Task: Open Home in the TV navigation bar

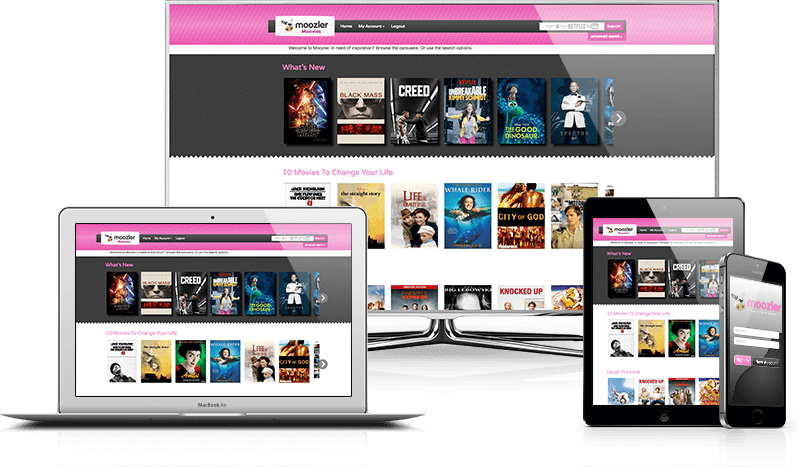Action: 346,26
